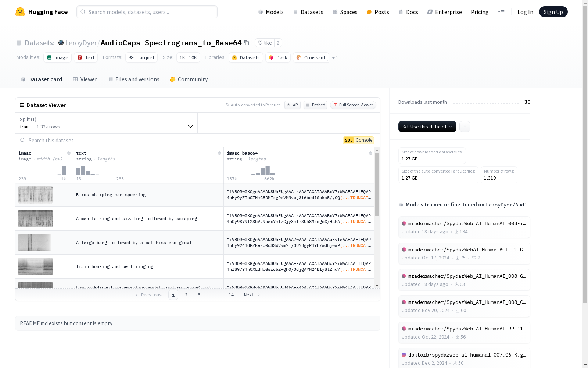Switch to the Viewer tab
Image resolution: width=588 pixels, height=368 pixels.
point(85,79)
